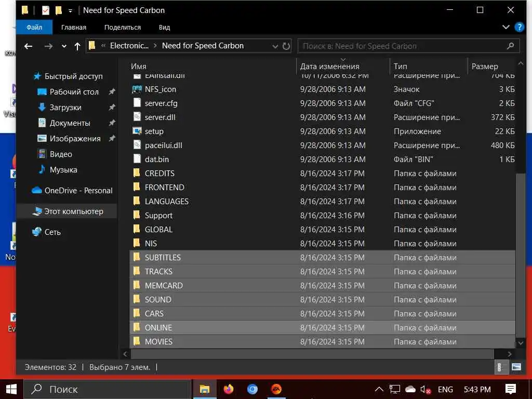
Task: Click the ONLINE folder name
Action: point(158,328)
